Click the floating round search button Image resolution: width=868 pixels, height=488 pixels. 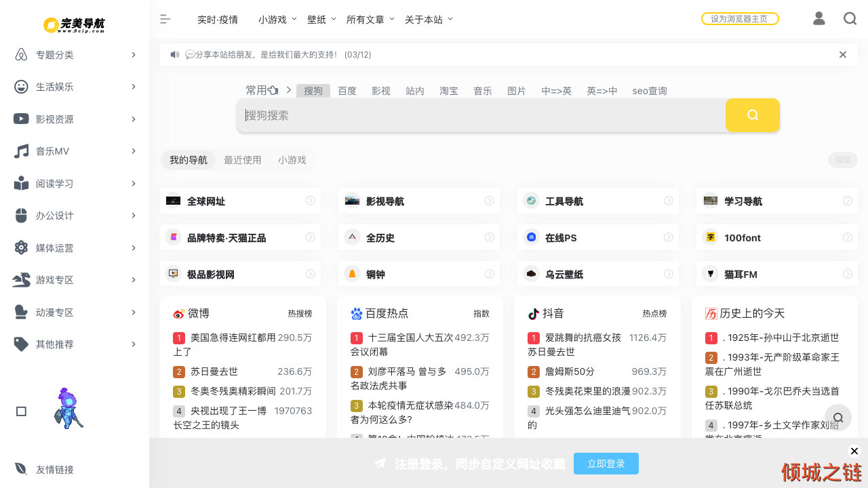click(x=838, y=418)
